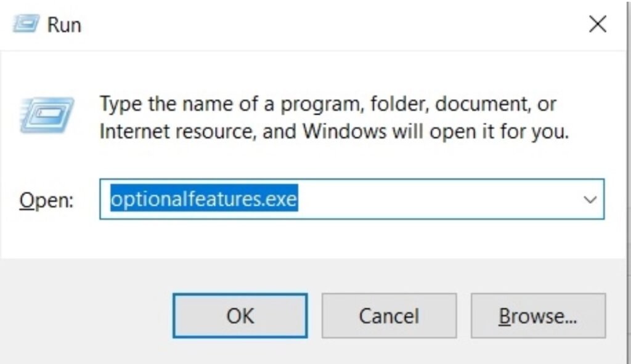Image resolution: width=631 pixels, height=364 pixels.
Task: Click the Run window title text
Action: click(x=65, y=24)
